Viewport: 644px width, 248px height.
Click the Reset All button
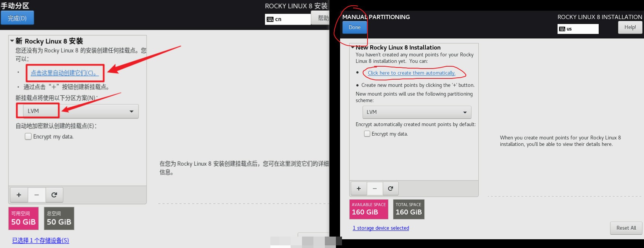pyautogui.click(x=626, y=228)
